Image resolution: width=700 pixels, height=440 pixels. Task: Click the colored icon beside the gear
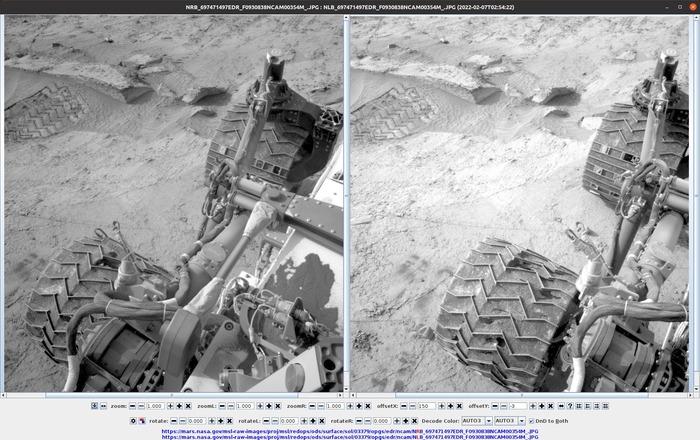[142, 421]
